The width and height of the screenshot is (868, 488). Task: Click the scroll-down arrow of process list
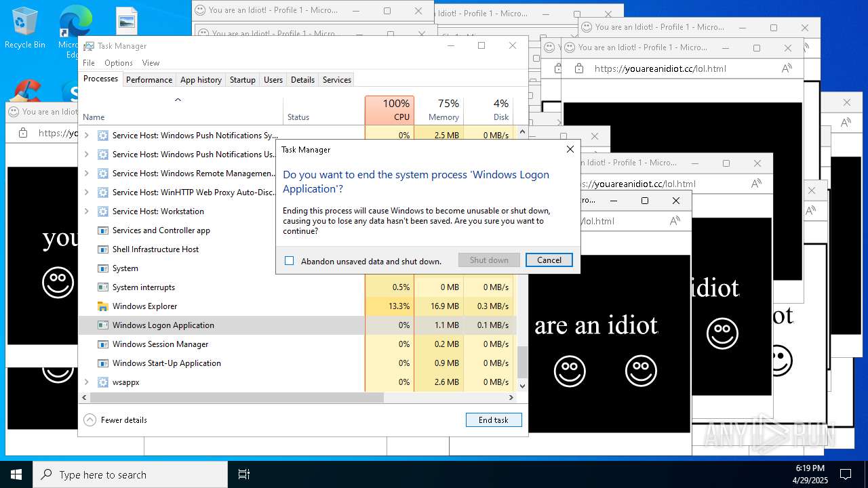tap(522, 386)
